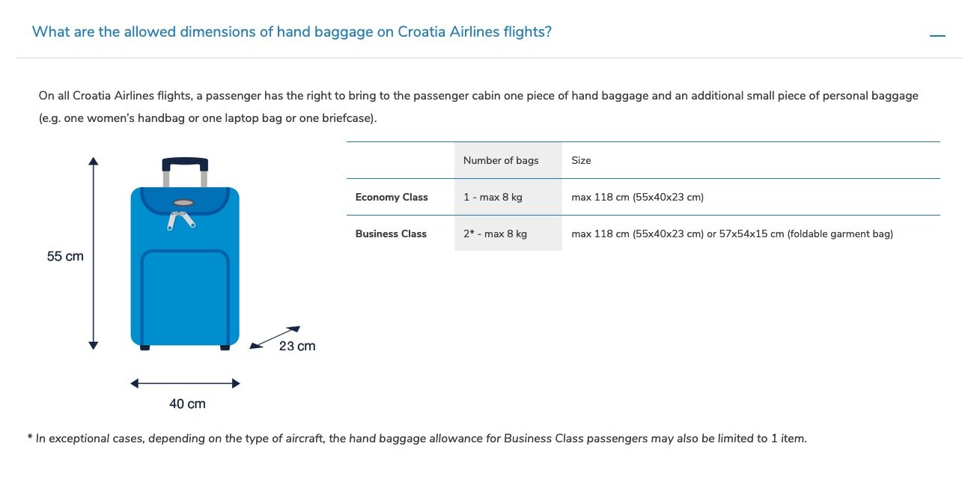This screenshot has width=980, height=479.
Task: Click the Economy Class row label
Action: pyautogui.click(x=392, y=197)
